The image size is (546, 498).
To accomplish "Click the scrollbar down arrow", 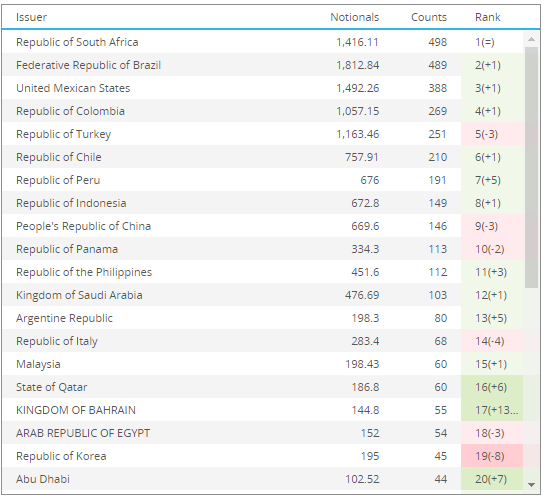I will coord(531,484).
